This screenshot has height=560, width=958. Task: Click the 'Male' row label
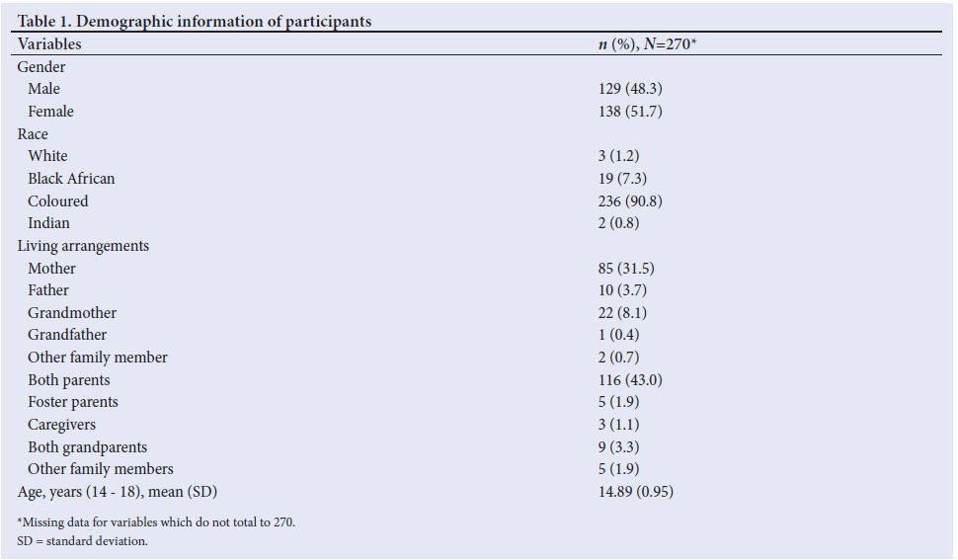[43, 89]
